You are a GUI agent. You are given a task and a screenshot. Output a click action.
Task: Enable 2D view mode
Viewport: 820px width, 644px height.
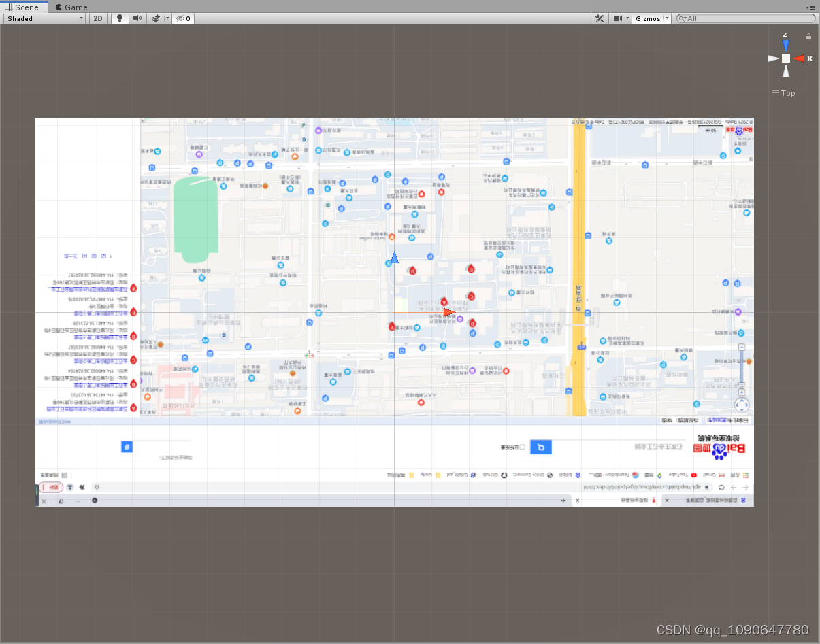tap(97, 18)
